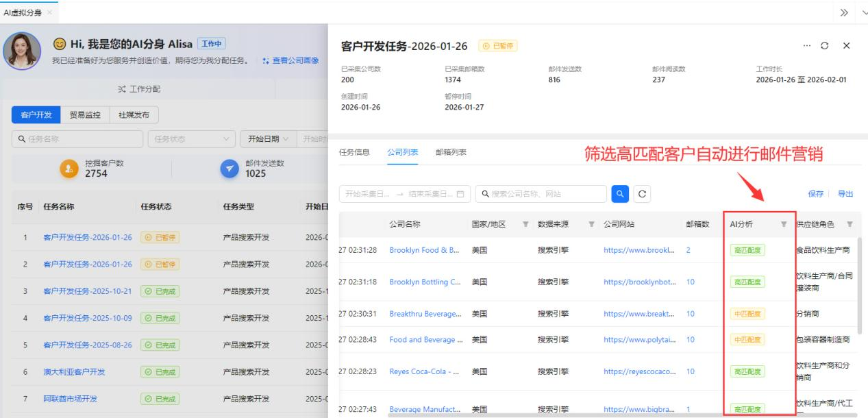Open the Brooklyn Bottling company link
Viewport: 868px width, 418px height.
tap(424, 282)
